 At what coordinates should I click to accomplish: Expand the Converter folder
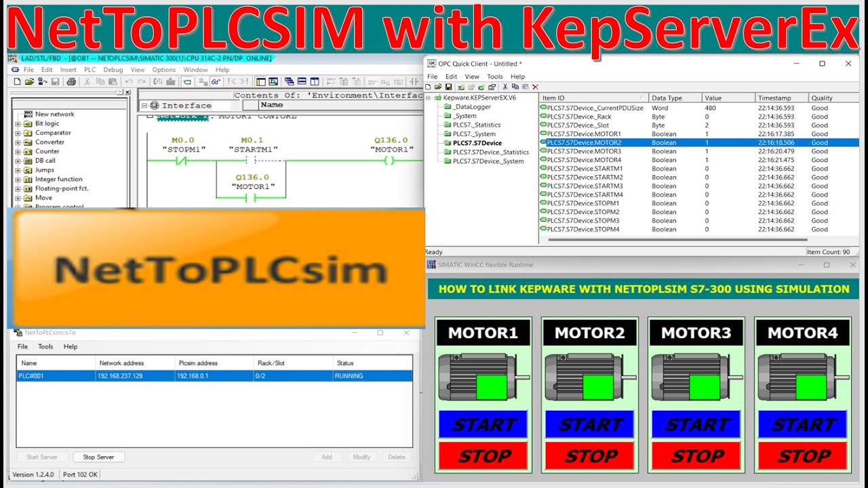[18, 142]
